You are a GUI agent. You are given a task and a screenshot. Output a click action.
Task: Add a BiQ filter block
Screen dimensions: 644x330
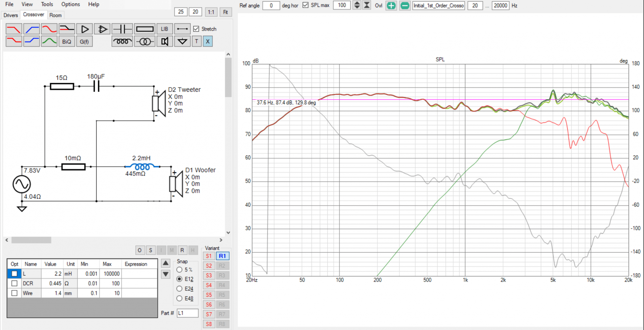click(x=67, y=41)
